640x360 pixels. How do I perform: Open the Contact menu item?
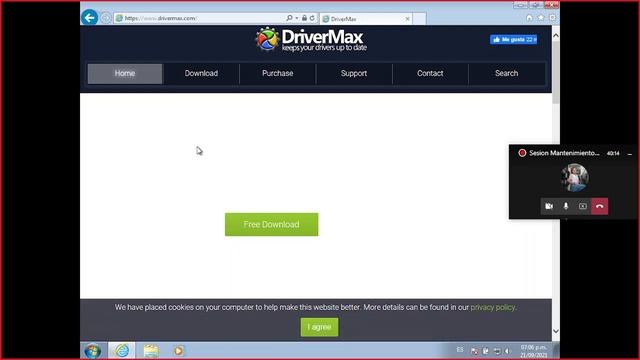430,73
